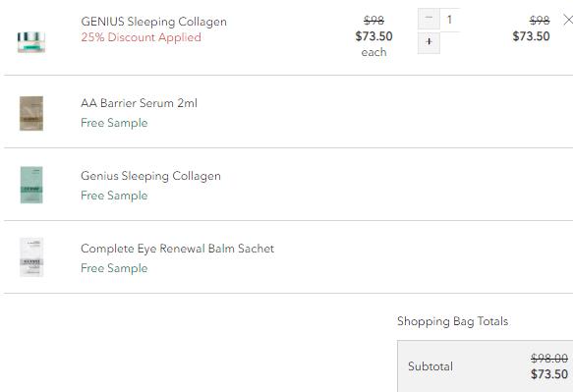The width and height of the screenshot is (573, 392).
Task: Open the GENIUS Sleeping Collagen product name link
Action: click(x=154, y=22)
